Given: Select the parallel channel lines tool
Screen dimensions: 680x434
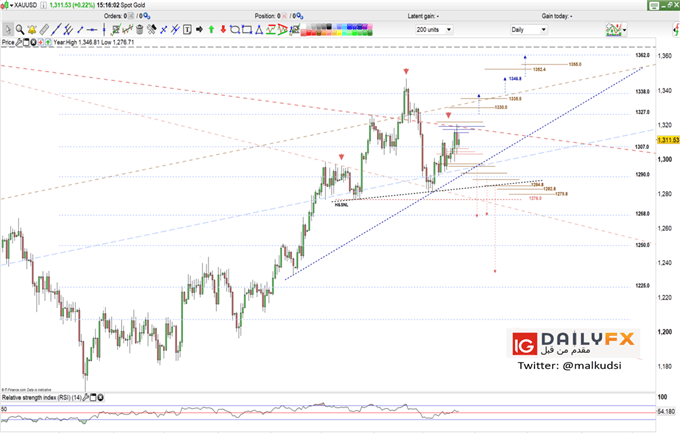Looking at the screenshot, I should pos(68,29).
